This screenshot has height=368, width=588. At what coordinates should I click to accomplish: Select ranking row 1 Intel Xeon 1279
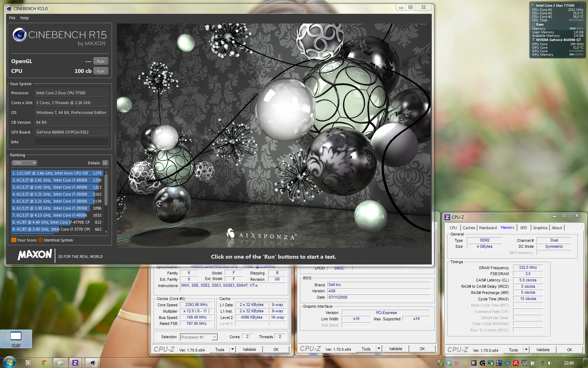pos(57,173)
